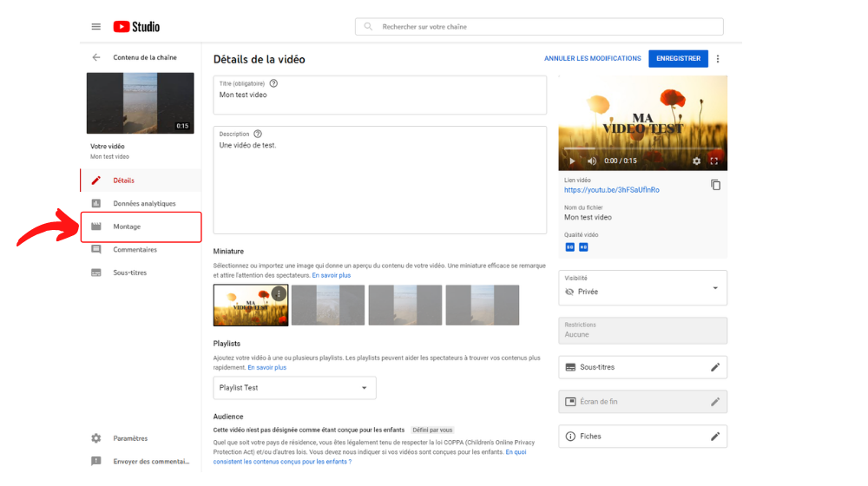
Task: Click the description help question mark
Action: (258, 134)
